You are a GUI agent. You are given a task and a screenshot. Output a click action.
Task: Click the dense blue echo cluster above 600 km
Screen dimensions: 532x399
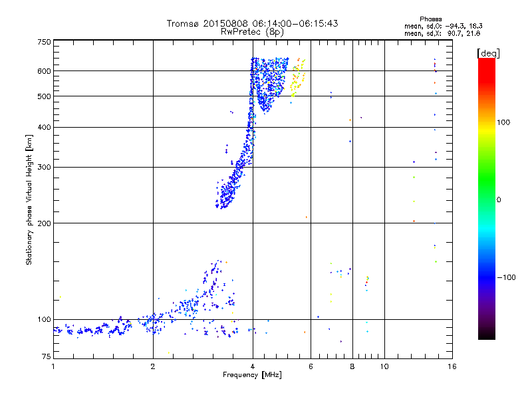(x=270, y=65)
